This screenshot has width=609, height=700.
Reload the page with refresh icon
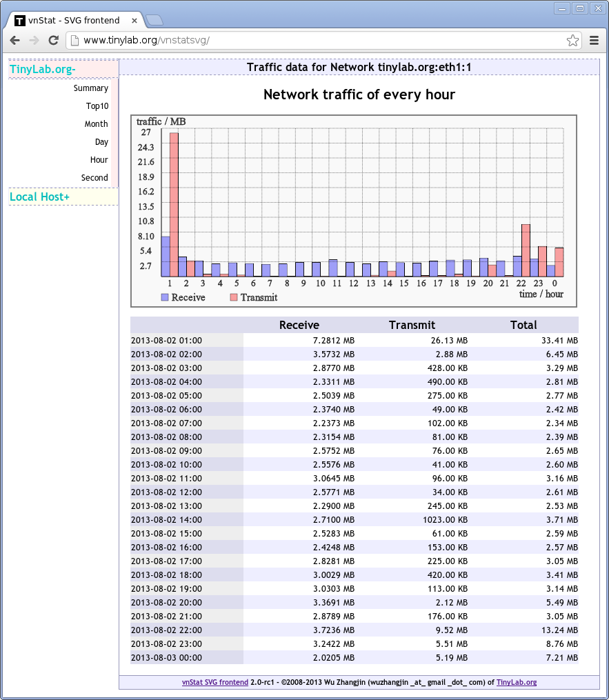[x=53, y=41]
